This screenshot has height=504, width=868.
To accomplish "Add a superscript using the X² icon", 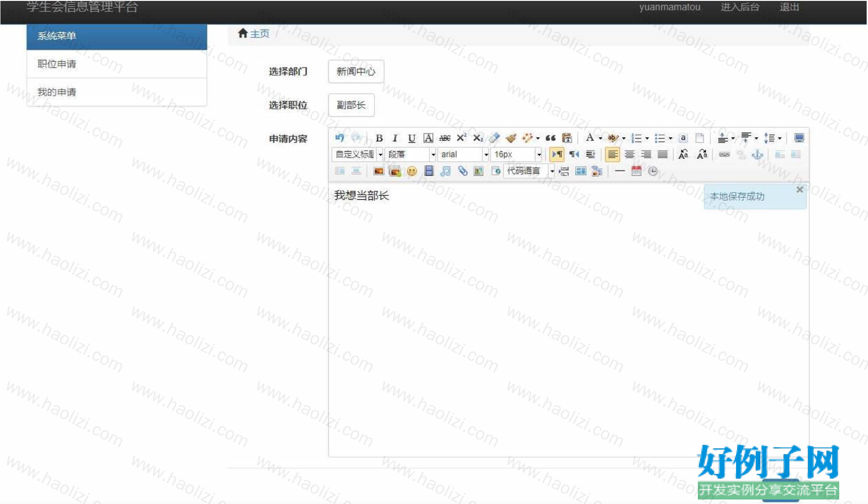I will (x=461, y=138).
